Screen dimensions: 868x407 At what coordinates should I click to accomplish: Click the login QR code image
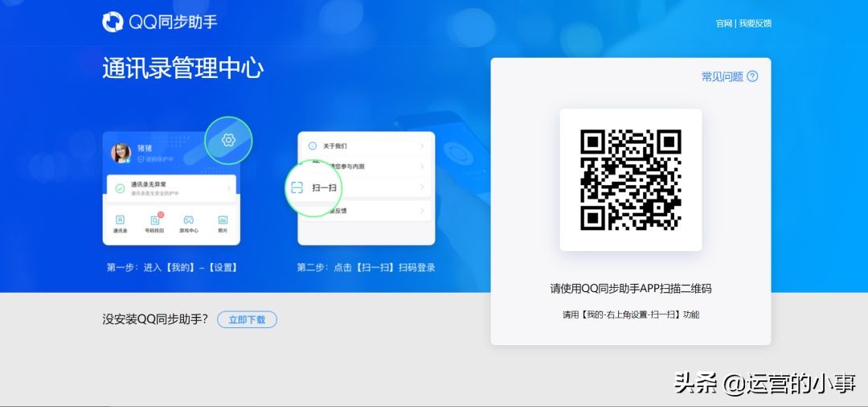pyautogui.click(x=631, y=180)
